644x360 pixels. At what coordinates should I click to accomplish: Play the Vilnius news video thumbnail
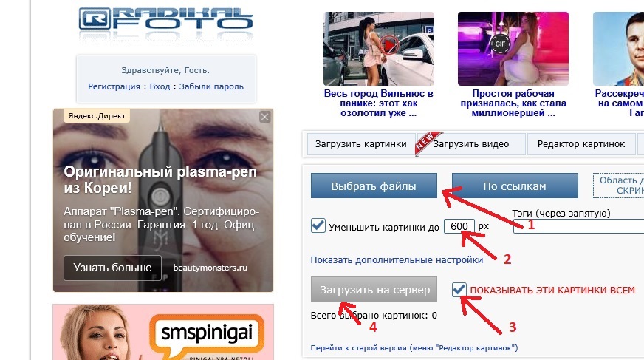(389, 44)
